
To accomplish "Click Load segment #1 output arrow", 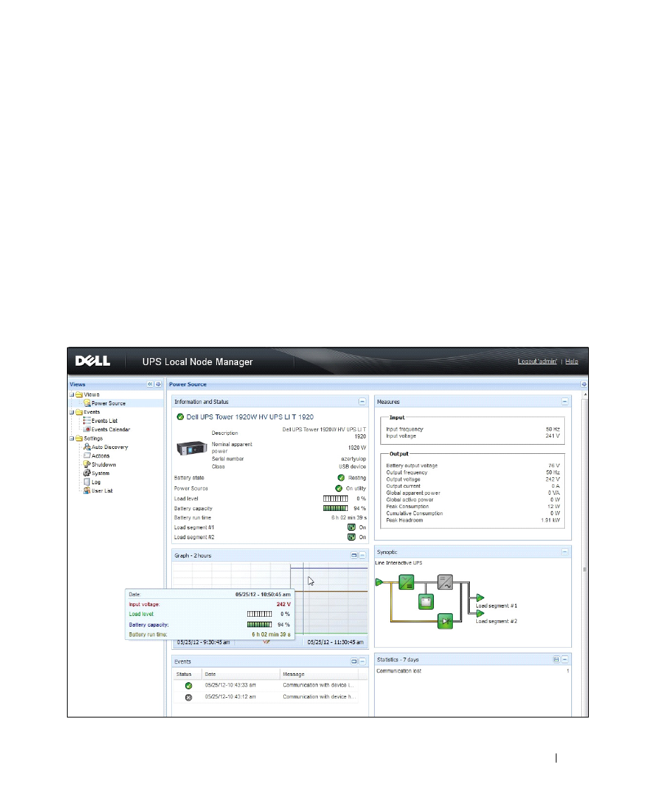I will point(480,598).
